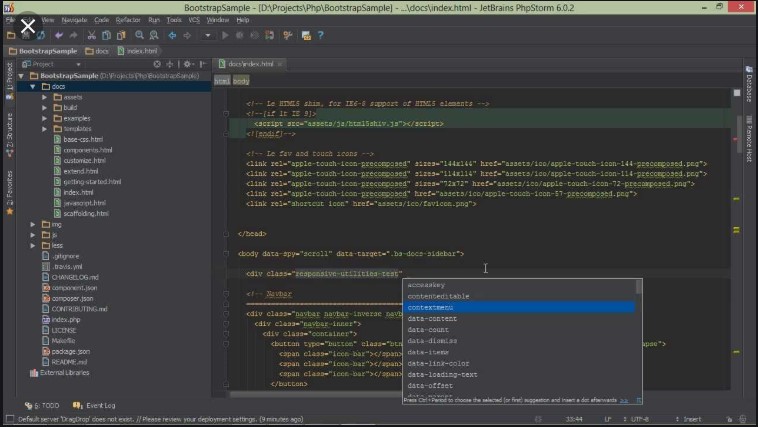The height and width of the screenshot is (427, 758).
Task: Click the Cut scissors icon
Action: pyautogui.click(x=91, y=35)
